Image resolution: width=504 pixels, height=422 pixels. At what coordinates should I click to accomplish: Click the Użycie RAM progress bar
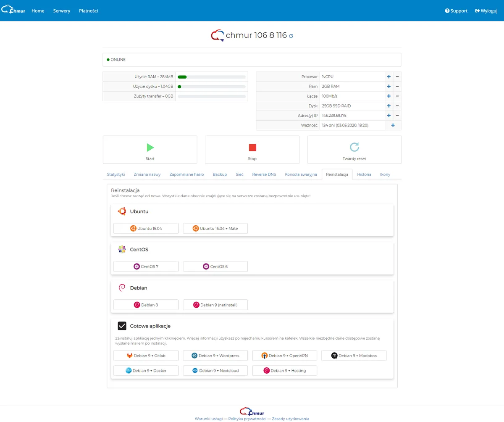tap(212, 77)
